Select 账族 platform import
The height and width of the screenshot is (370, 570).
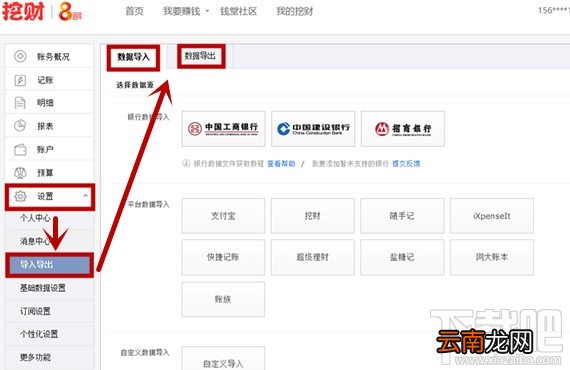(x=223, y=299)
